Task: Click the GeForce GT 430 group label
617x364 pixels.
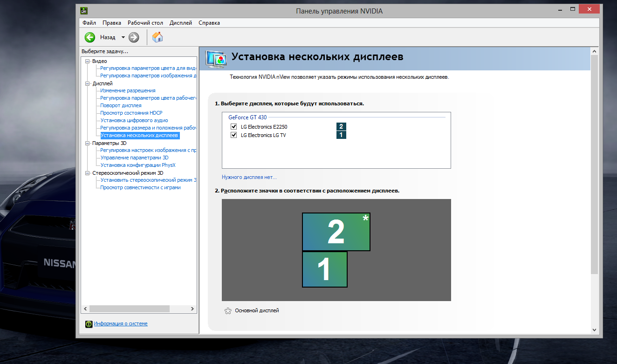Action: point(247,117)
